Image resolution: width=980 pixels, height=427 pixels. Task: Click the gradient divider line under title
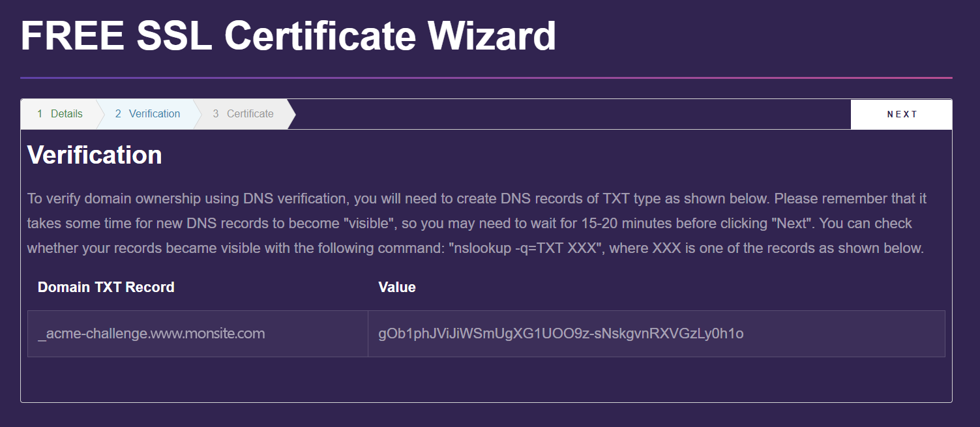pyautogui.click(x=486, y=78)
